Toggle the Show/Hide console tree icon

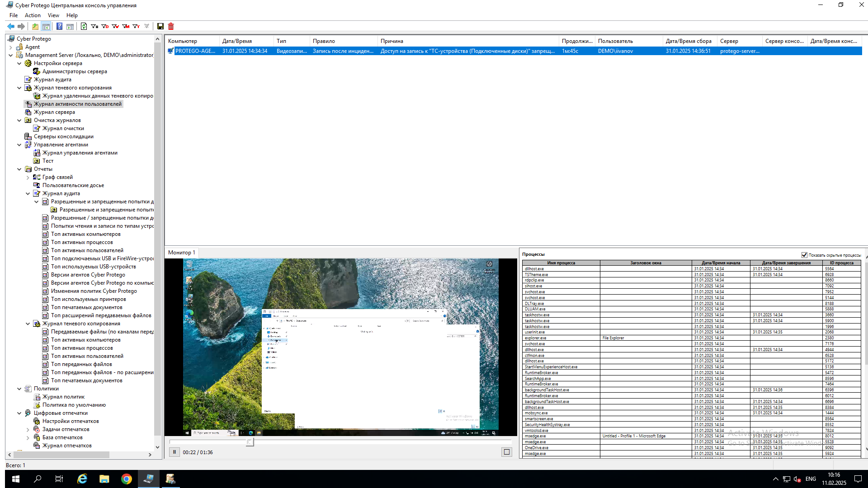[46, 26]
